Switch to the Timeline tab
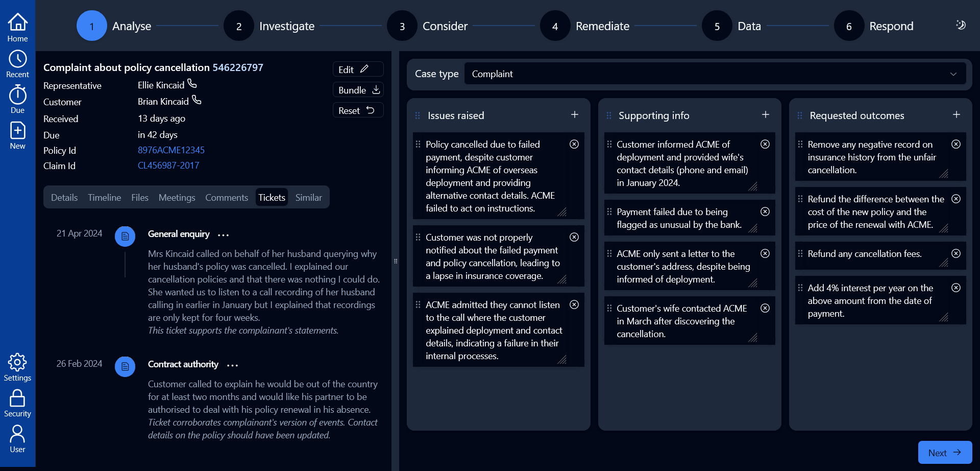Image resolution: width=980 pixels, height=471 pixels. (x=104, y=197)
